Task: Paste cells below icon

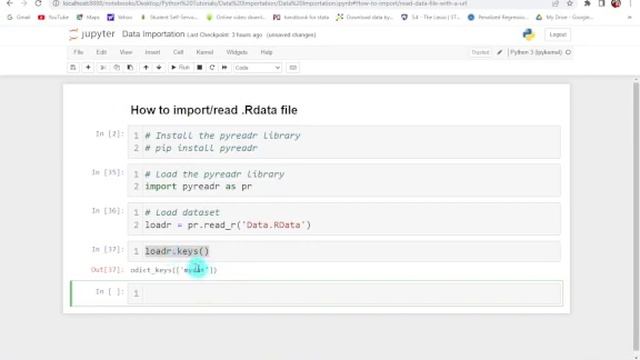Action: (130, 67)
